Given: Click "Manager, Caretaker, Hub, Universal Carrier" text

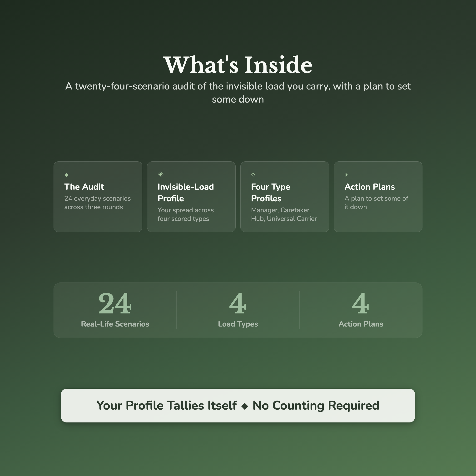Looking at the screenshot, I should click(x=284, y=214).
